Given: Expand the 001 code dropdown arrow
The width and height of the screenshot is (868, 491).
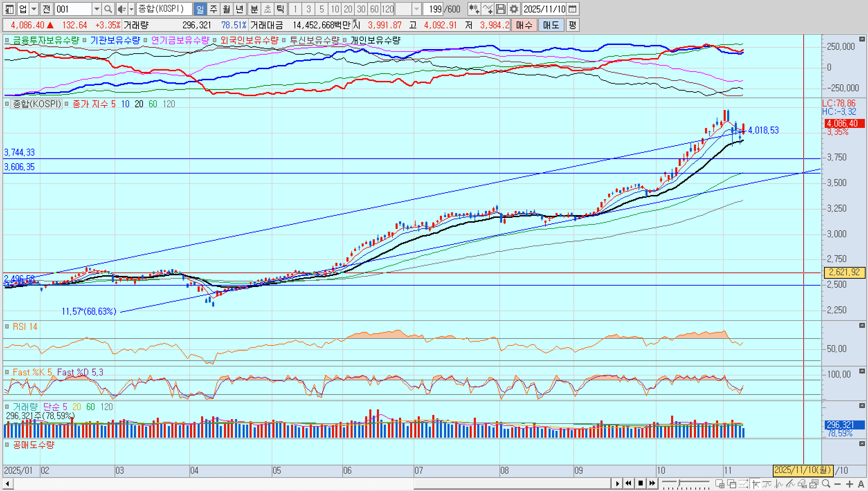Looking at the screenshot, I should coord(97,9).
